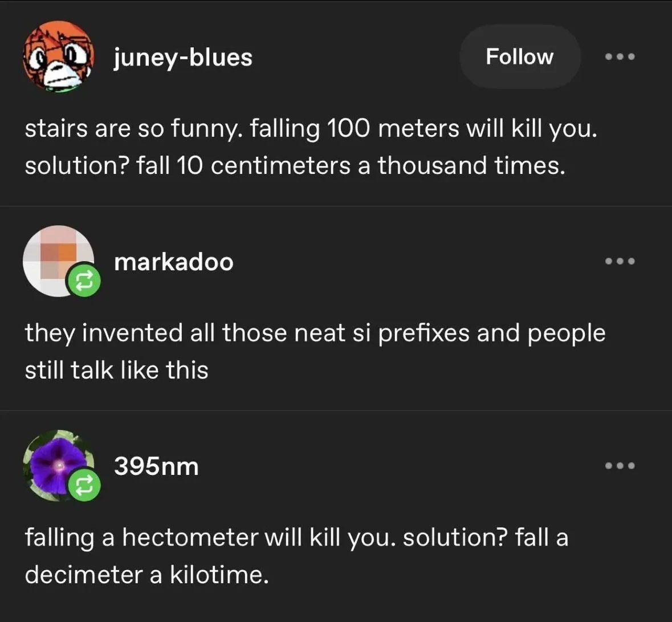
Task: Click reblog badge on markadoo's avatar
Action: click(84, 281)
